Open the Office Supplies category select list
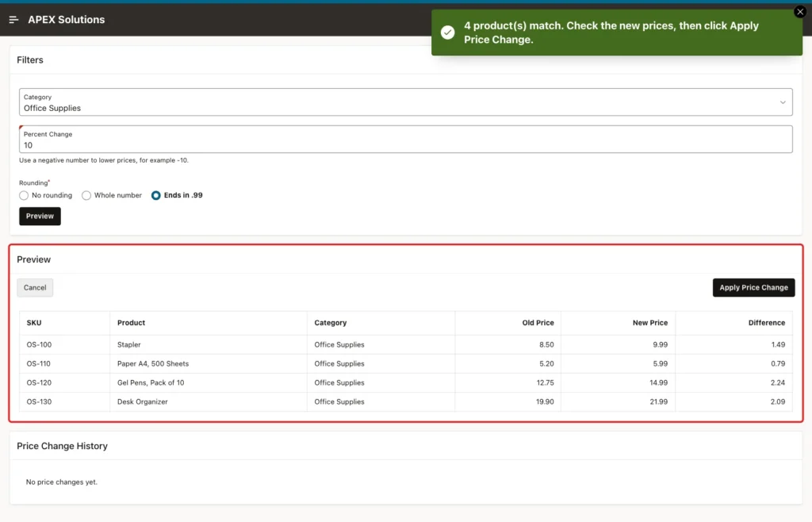Viewport: 812px width, 522px height. (x=405, y=102)
